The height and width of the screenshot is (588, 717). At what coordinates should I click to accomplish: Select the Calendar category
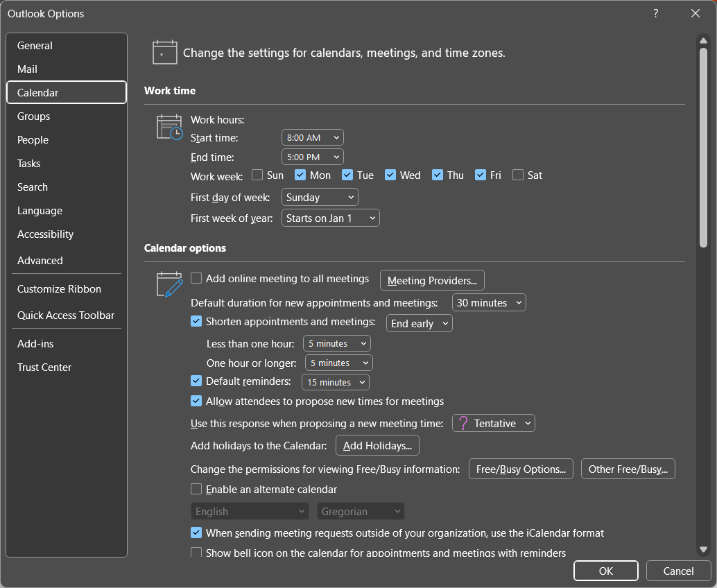tap(67, 92)
